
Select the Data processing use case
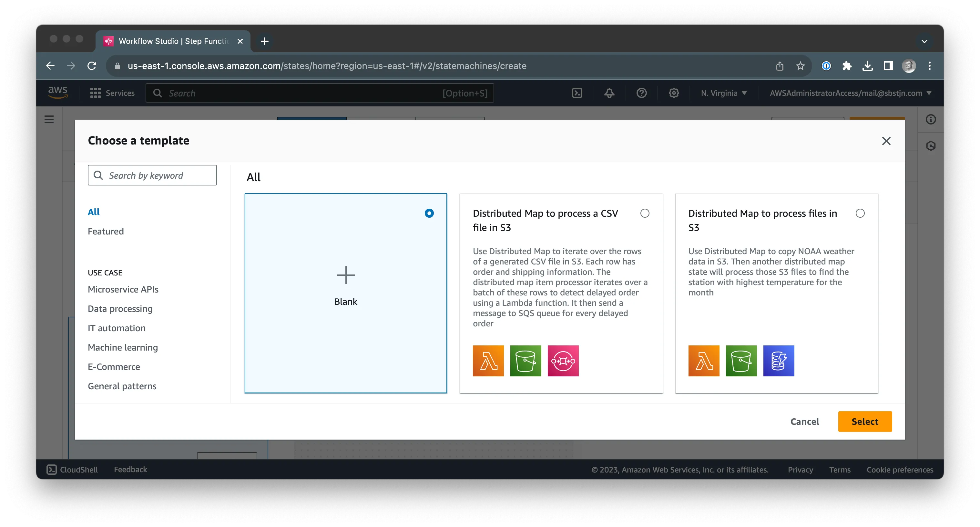click(x=120, y=308)
